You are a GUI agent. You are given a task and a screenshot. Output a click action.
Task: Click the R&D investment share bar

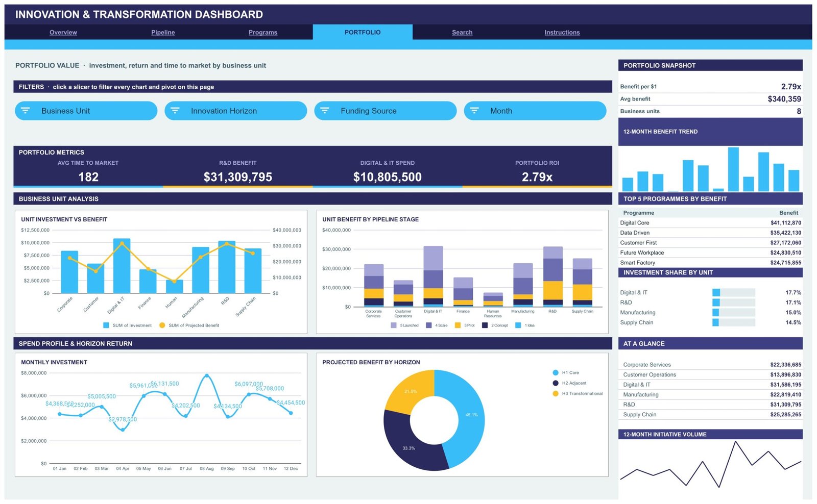(734, 303)
